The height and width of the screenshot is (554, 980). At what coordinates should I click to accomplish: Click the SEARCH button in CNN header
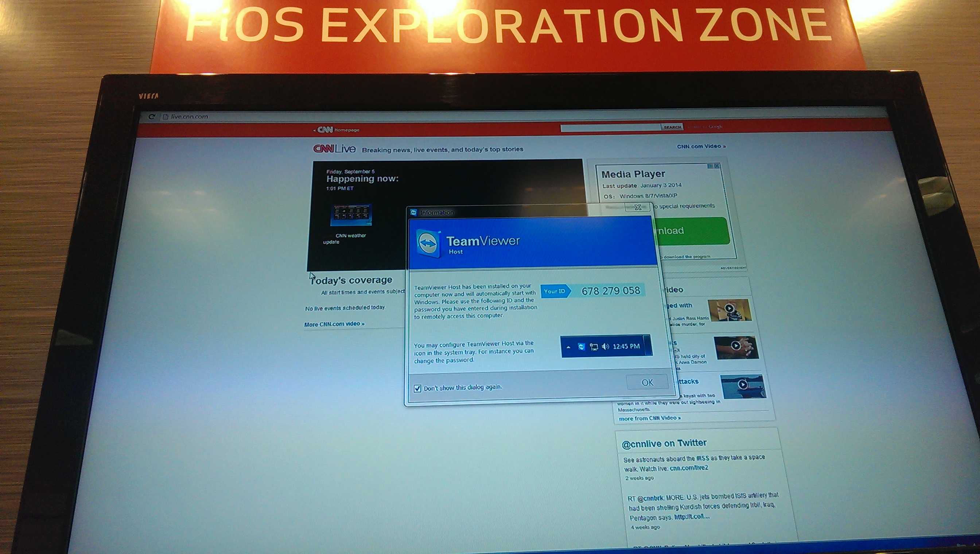tap(672, 127)
